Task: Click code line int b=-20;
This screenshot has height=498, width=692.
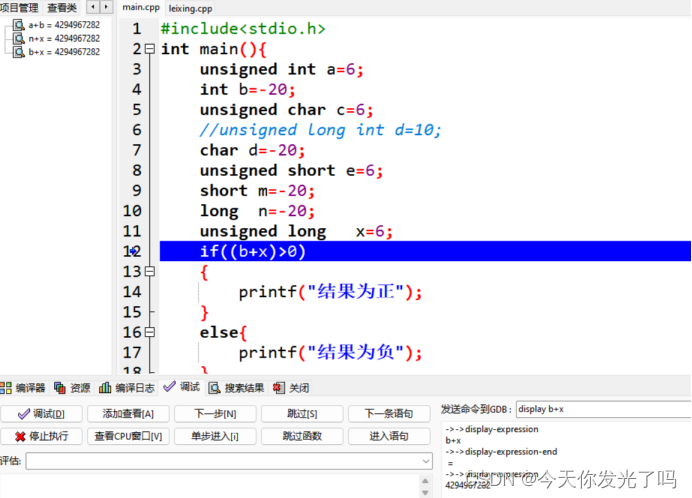Action: tap(248, 90)
